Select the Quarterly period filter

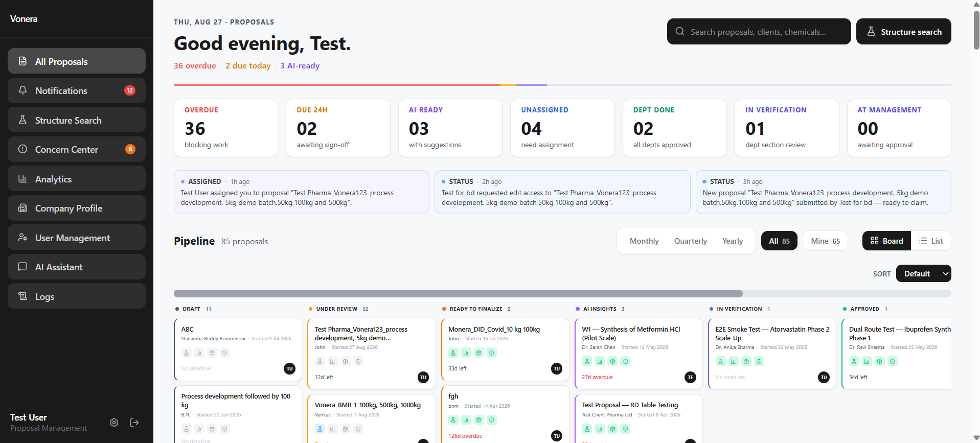(690, 241)
